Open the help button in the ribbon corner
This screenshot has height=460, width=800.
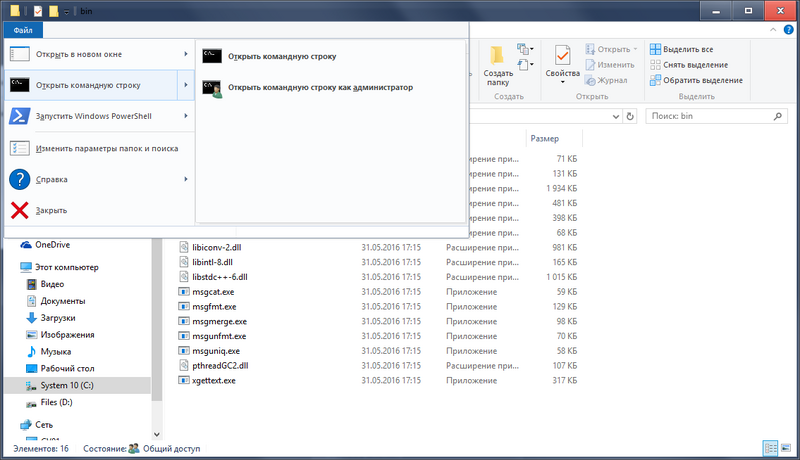coord(789,30)
